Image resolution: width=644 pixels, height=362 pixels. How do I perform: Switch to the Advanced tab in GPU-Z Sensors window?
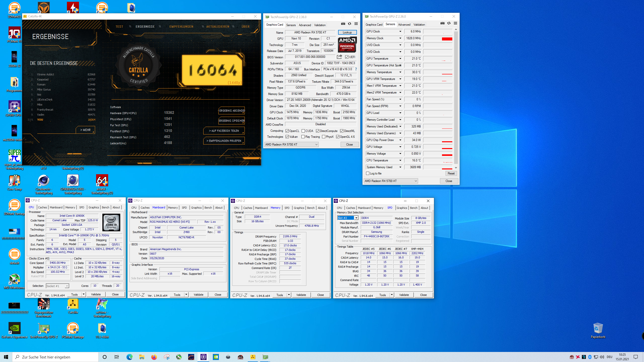coord(404,25)
